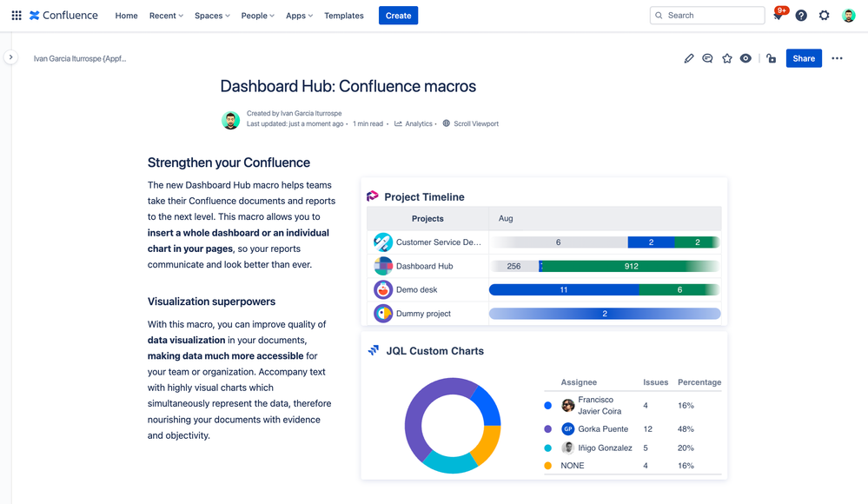Open the notifications bell icon
Viewport: 868px width, 504px height.
pos(778,16)
